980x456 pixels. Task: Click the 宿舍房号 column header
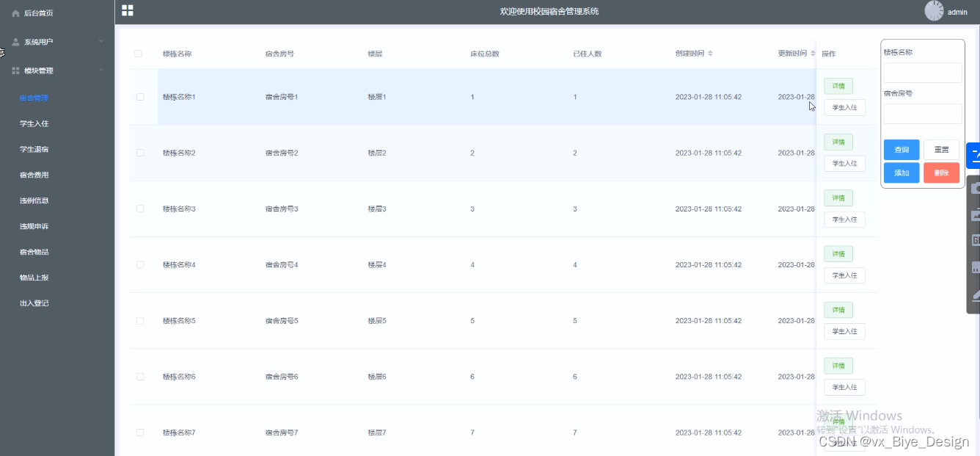(280, 54)
